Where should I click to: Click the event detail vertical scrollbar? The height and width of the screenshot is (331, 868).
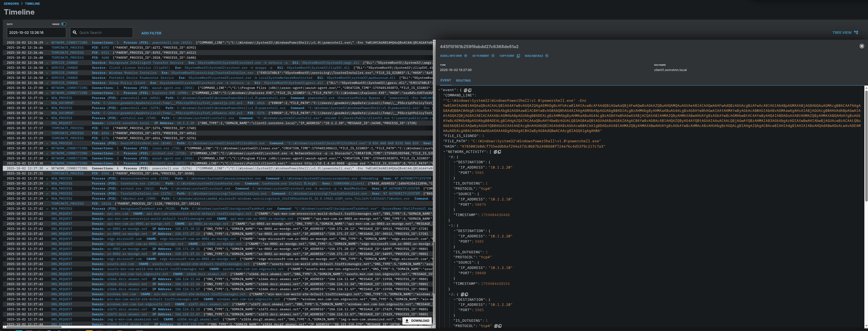[x=866, y=145]
